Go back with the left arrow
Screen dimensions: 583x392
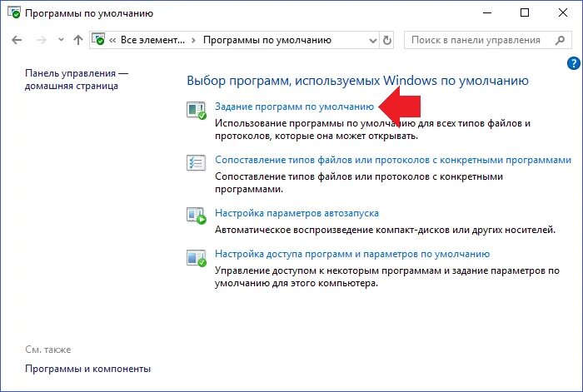[x=17, y=40]
